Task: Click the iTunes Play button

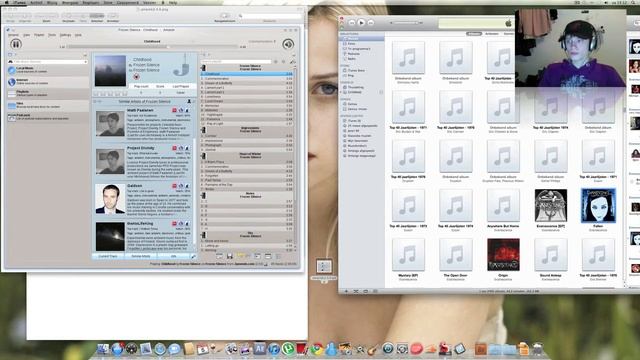Action: pyautogui.click(x=361, y=22)
